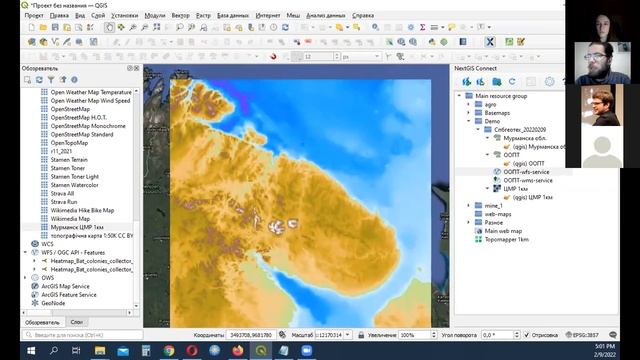Open the Растр menu
The image size is (640, 360).
coord(203,16)
